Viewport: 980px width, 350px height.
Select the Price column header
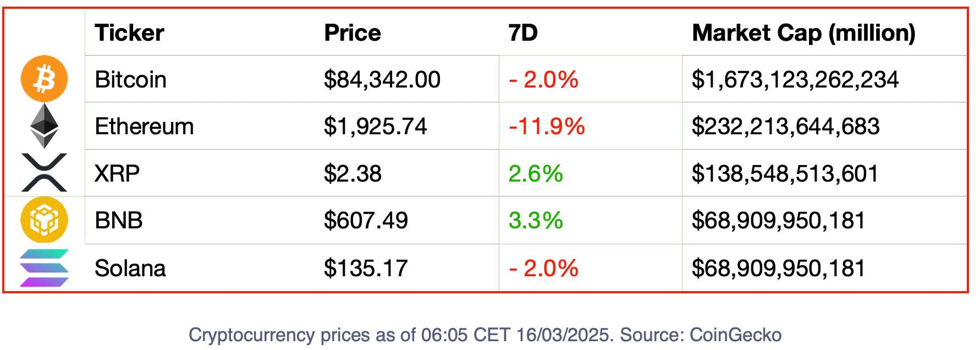353,33
